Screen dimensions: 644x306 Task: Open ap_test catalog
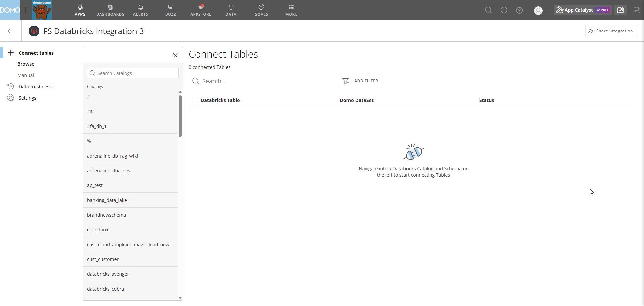(130, 185)
